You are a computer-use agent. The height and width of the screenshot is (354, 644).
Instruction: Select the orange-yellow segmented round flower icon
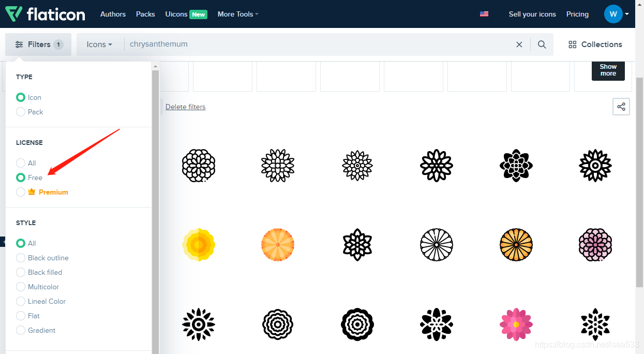516,244
